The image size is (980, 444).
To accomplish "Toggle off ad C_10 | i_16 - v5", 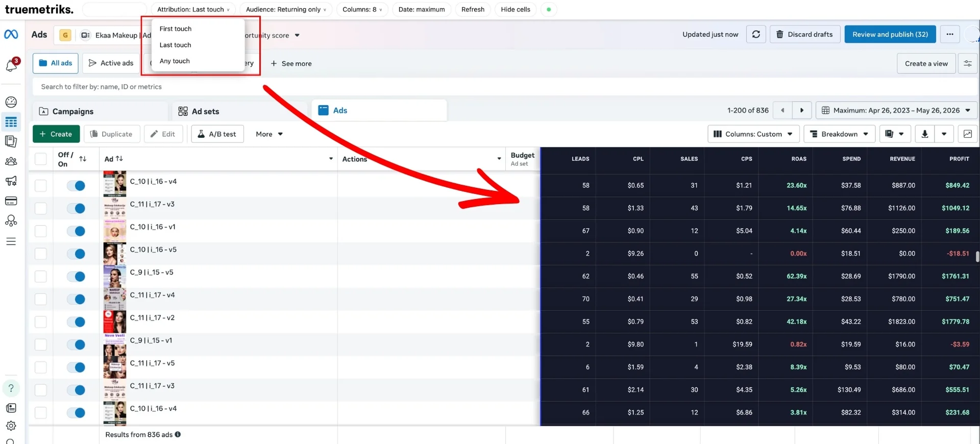I will [x=76, y=254].
